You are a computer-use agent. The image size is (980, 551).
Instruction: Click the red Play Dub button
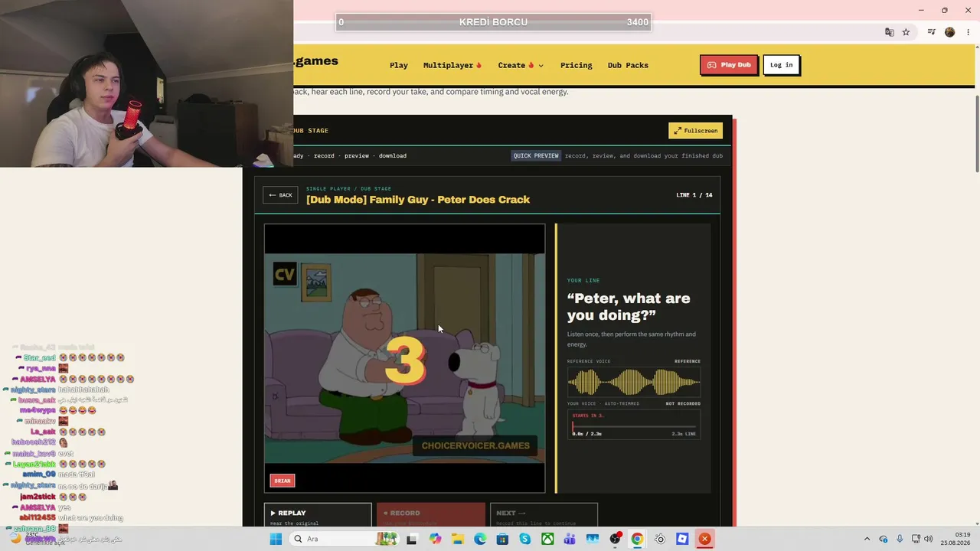coord(729,65)
